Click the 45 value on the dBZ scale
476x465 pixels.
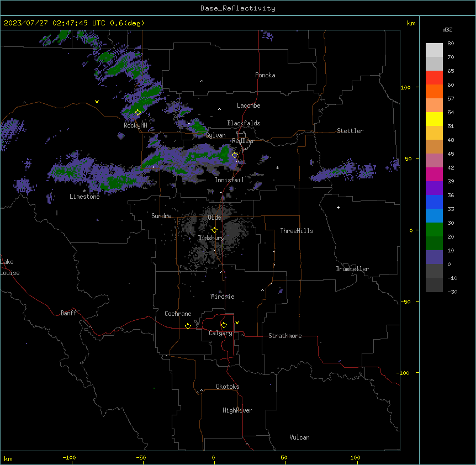coord(451,154)
